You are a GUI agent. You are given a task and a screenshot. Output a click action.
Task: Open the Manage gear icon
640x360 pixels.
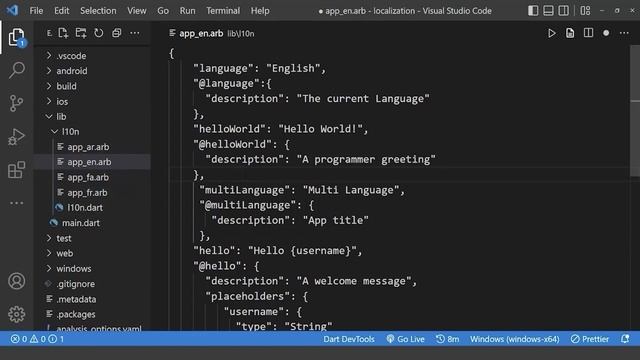point(16,314)
